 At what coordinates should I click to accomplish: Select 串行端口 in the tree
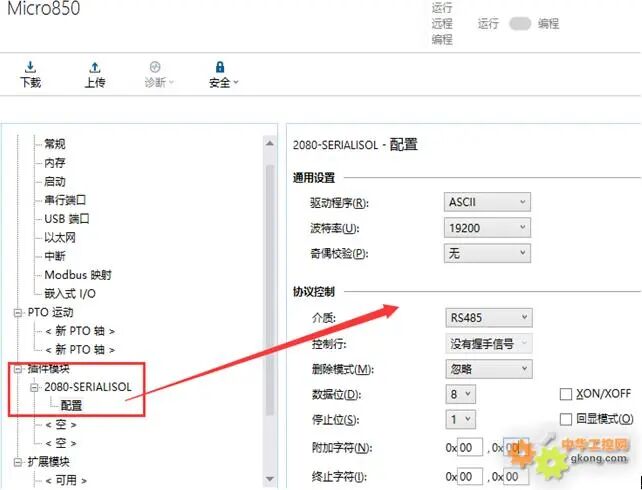tap(65, 200)
